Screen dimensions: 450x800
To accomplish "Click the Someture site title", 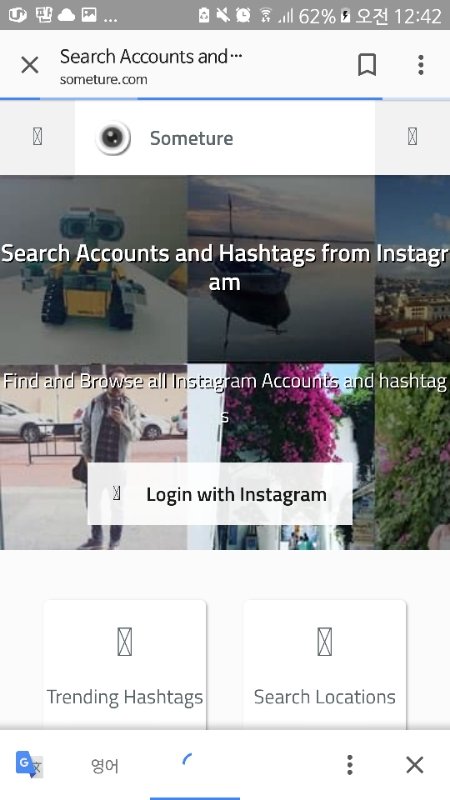I will tap(191, 138).
